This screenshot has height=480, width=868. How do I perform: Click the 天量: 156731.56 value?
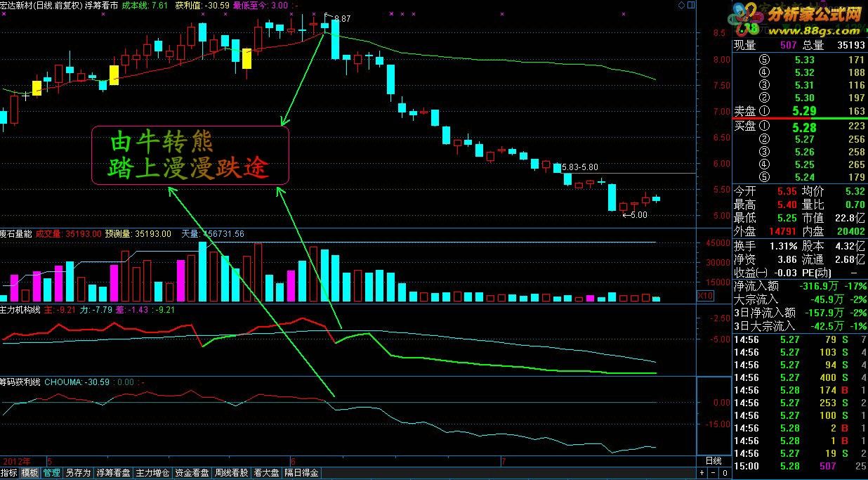[213, 234]
